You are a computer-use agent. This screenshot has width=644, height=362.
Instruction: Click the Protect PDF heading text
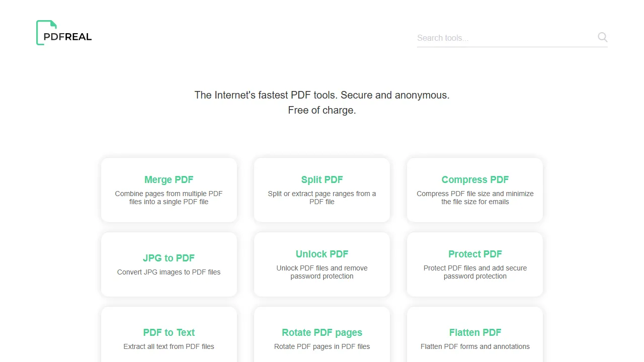coord(474,254)
